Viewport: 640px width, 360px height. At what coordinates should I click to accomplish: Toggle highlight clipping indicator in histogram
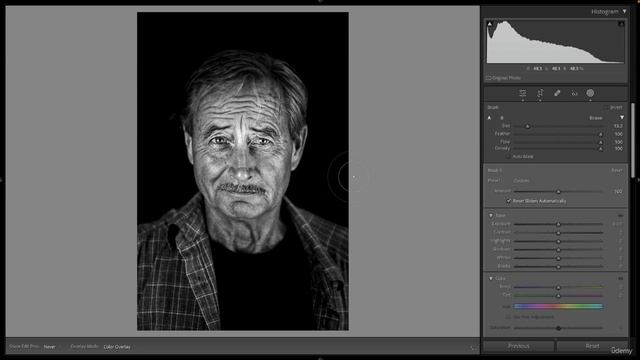[621, 24]
